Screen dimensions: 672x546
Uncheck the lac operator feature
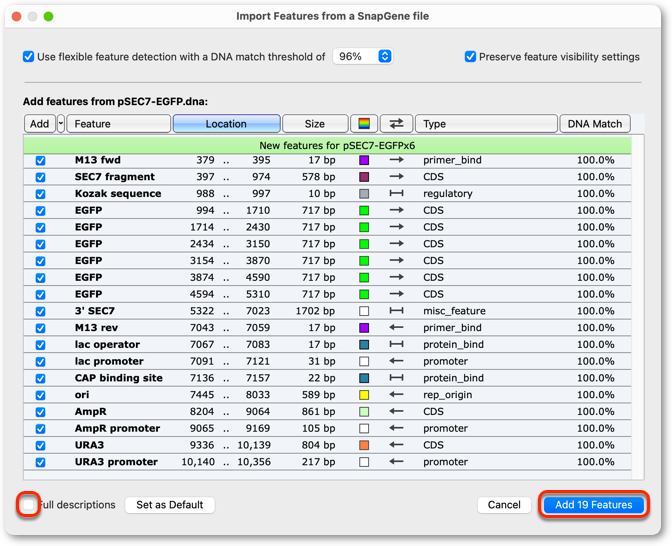tap(40, 345)
